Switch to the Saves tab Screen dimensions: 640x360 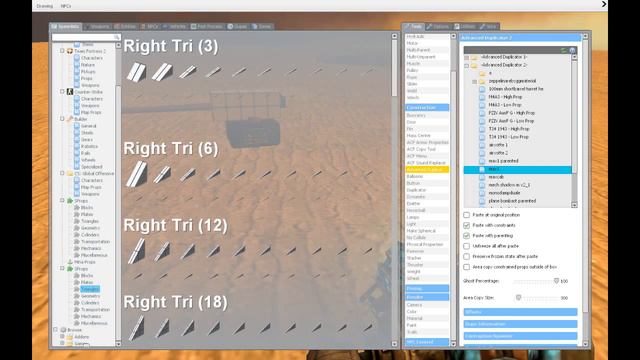click(262, 27)
